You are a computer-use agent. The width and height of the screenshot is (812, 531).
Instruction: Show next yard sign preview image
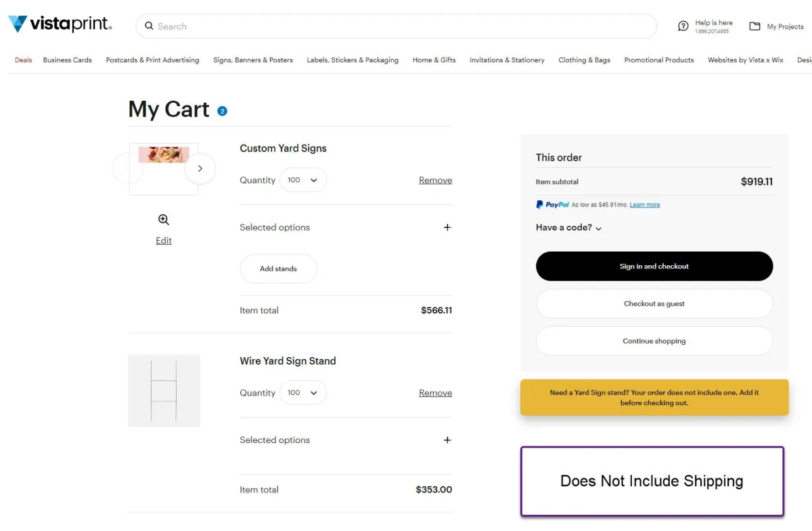point(200,168)
